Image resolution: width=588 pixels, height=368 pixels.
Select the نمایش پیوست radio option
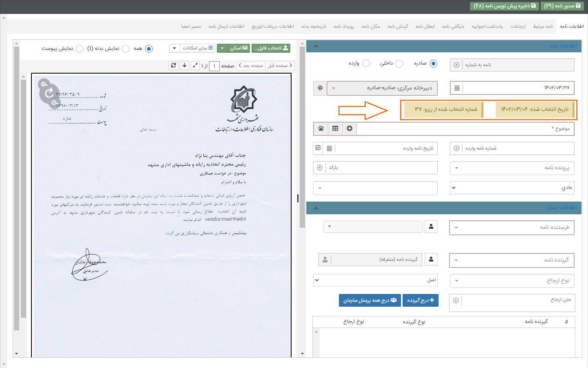click(x=80, y=49)
